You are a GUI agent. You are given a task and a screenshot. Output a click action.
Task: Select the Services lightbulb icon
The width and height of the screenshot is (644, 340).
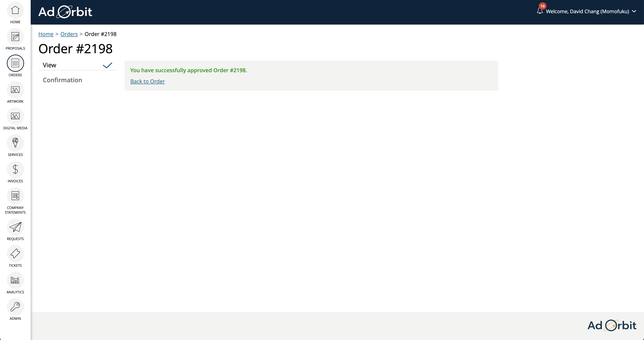coord(15,143)
